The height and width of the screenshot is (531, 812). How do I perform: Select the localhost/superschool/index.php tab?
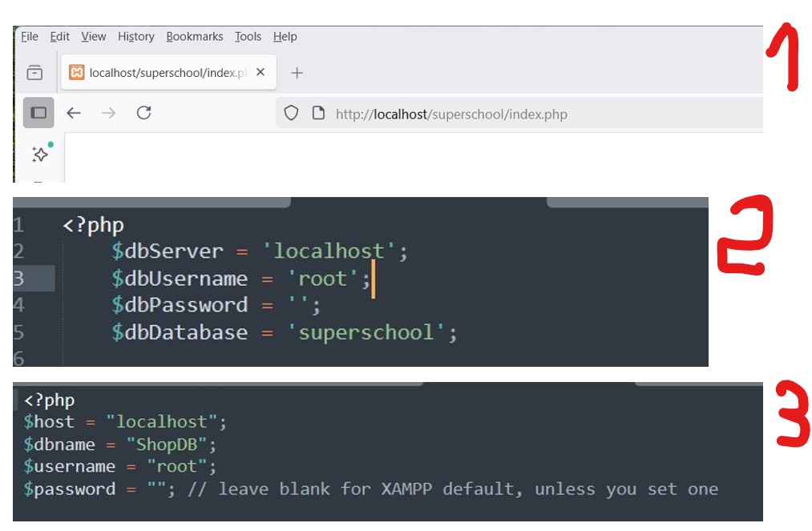click(x=160, y=73)
